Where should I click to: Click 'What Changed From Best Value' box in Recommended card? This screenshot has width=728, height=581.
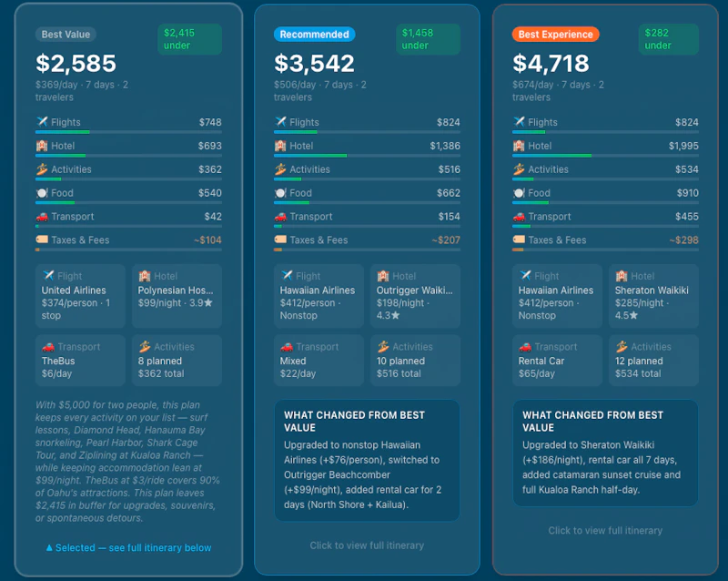pos(367,460)
